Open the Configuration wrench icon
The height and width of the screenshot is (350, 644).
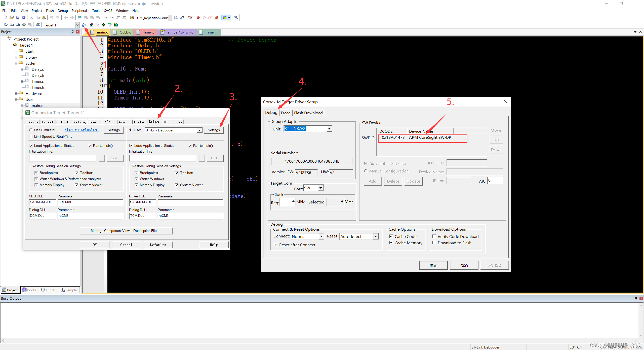point(237,18)
